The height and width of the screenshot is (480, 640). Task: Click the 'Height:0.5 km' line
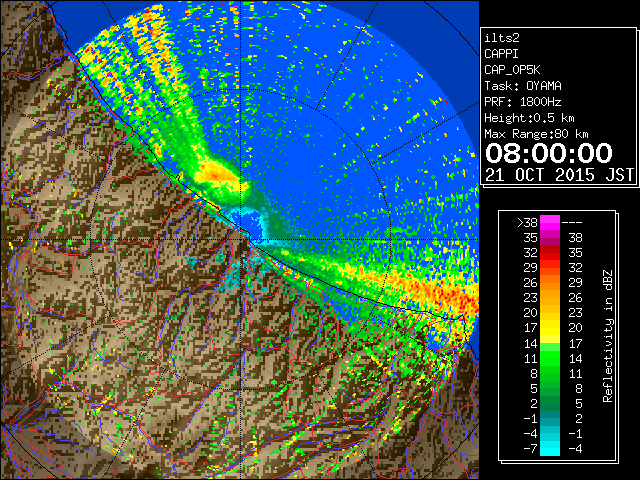click(x=529, y=118)
